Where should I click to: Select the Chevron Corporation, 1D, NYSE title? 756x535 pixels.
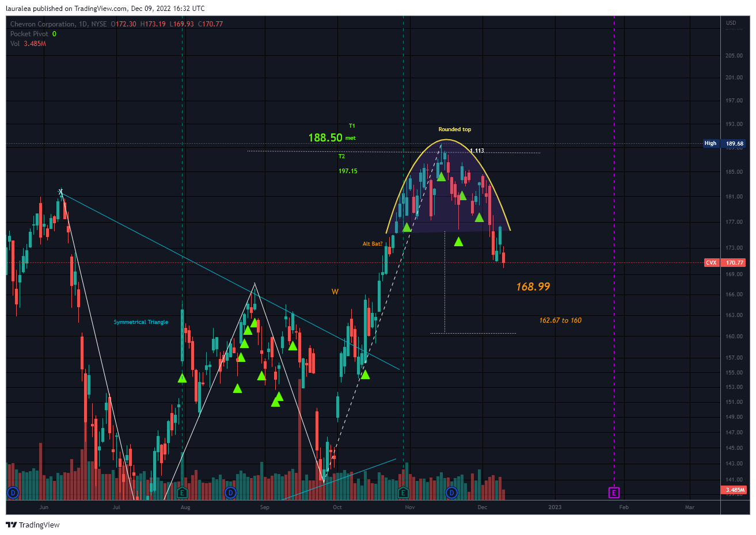pos(58,24)
